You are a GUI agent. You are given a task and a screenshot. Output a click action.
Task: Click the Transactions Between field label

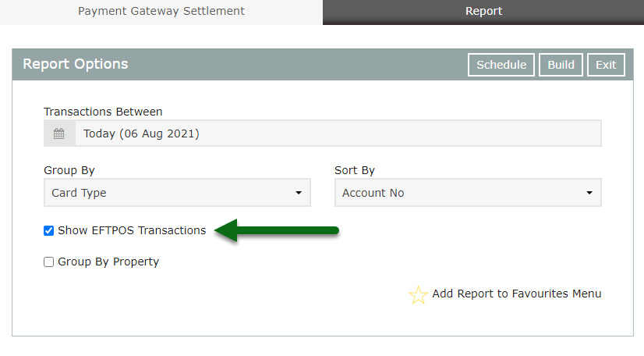tap(103, 112)
